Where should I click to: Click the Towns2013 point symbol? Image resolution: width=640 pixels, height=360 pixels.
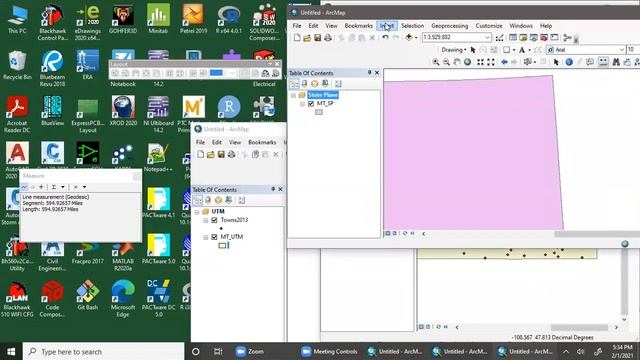point(221,229)
